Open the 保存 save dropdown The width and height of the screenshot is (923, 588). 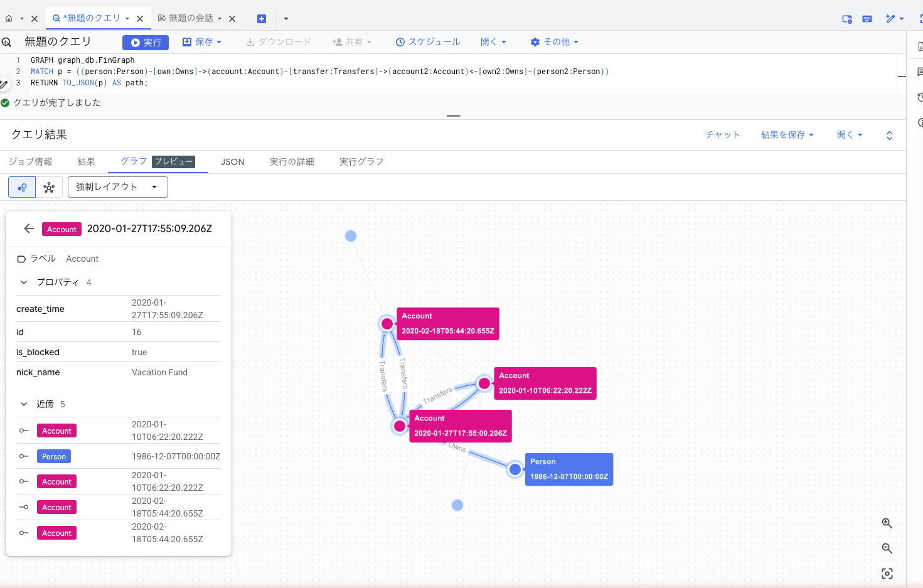pyautogui.click(x=202, y=42)
